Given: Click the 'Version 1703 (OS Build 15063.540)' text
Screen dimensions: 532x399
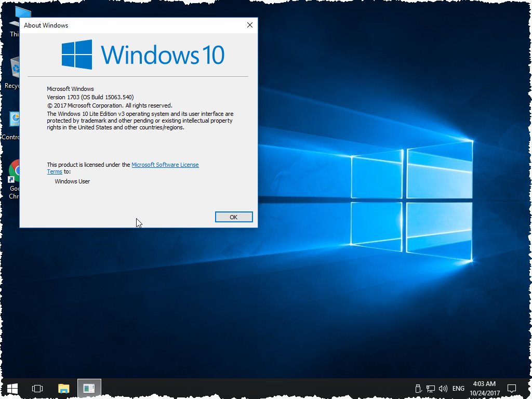Looking at the screenshot, I should (90, 97).
